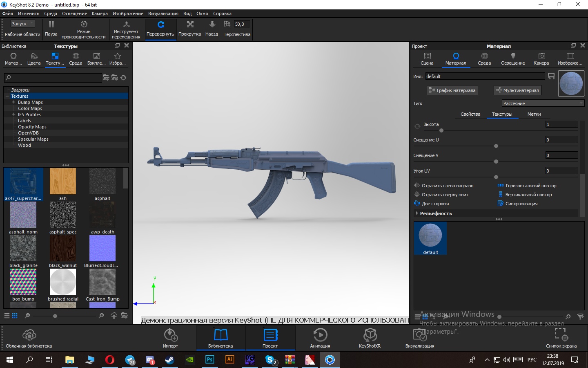
Task: Open the Цвета library tab
Action: tap(34, 59)
